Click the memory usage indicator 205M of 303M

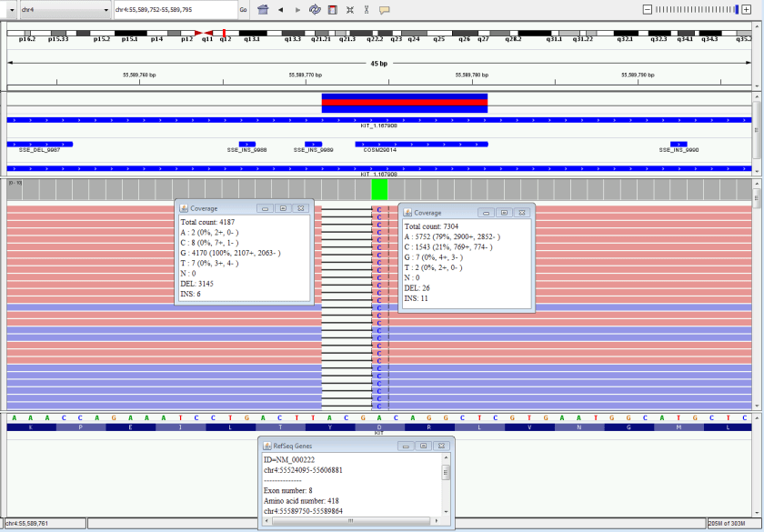pos(734,524)
